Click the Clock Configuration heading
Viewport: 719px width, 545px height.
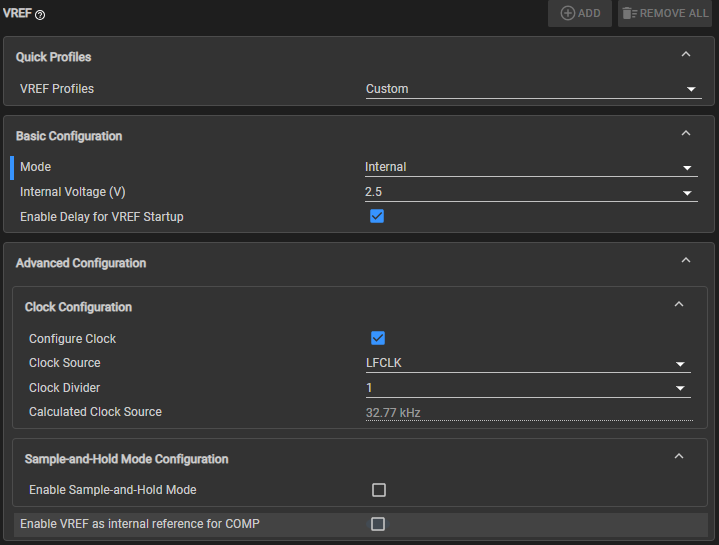point(78,307)
